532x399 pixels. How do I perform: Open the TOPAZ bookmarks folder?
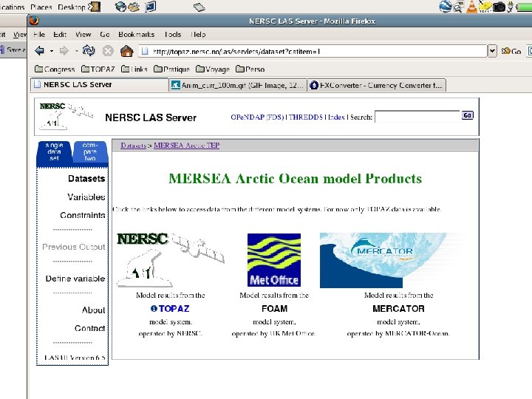pos(98,69)
